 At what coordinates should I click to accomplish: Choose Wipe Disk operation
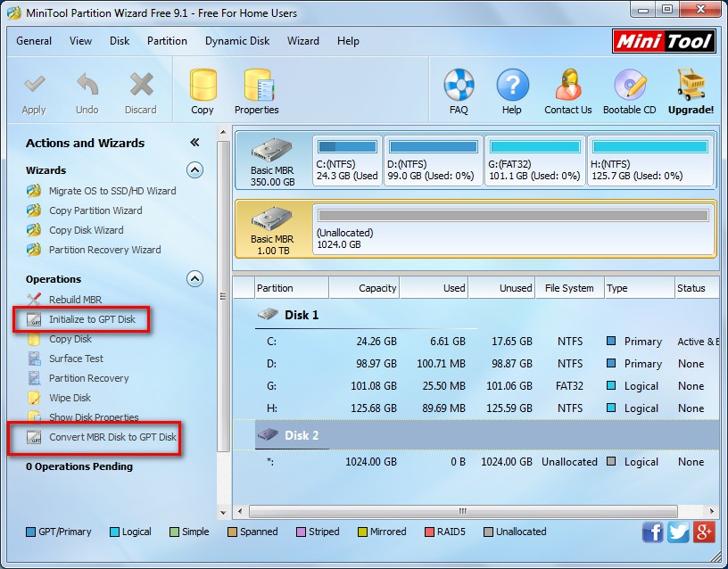tap(70, 398)
